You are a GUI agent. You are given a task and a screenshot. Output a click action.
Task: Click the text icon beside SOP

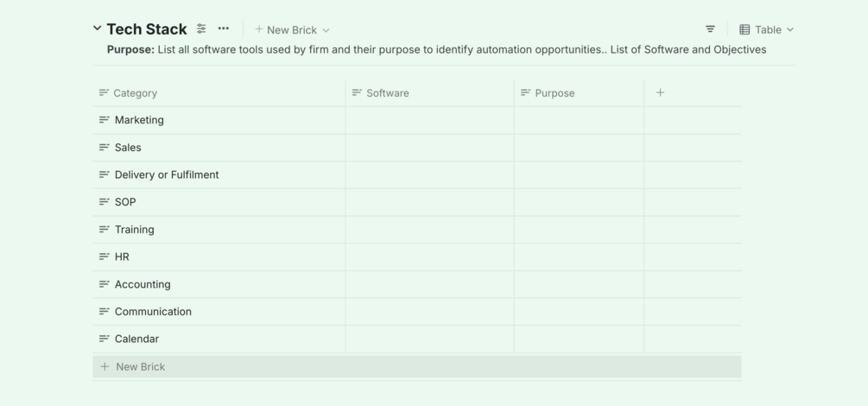104,202
